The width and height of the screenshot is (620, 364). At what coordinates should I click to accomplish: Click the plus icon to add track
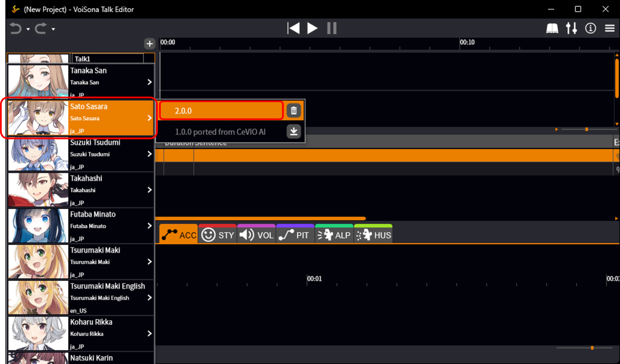click(149, 44)
